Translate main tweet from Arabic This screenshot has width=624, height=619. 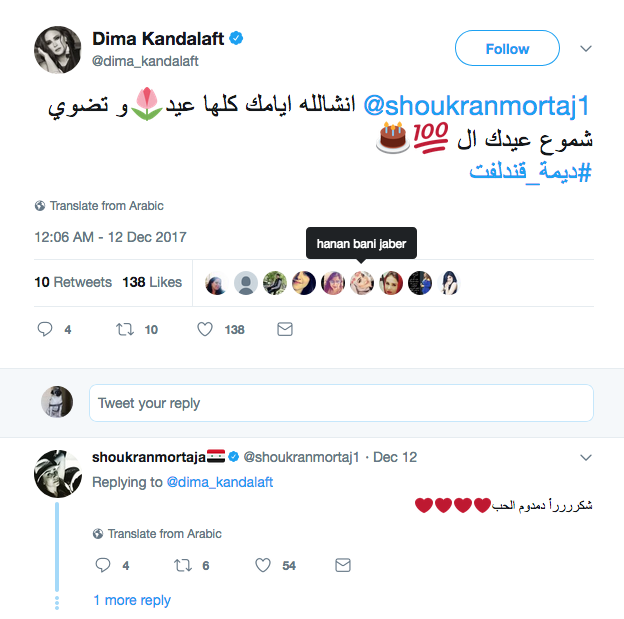[106, 206]
